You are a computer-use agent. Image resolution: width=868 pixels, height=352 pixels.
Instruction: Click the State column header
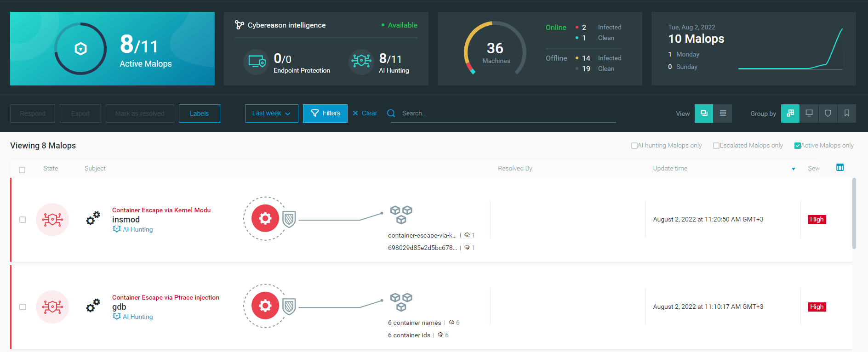[51, 169]
